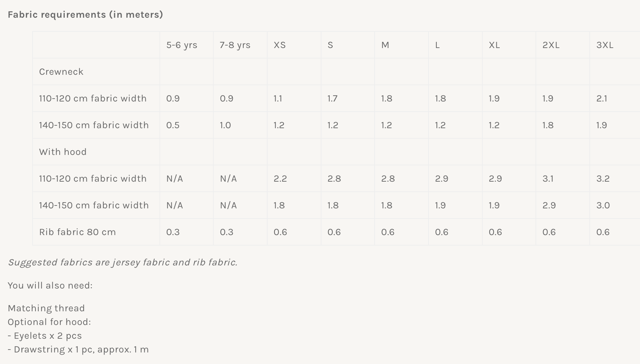Click the "3XL" column header
This screenshot has width=640, height=364.
pos(605,45)
